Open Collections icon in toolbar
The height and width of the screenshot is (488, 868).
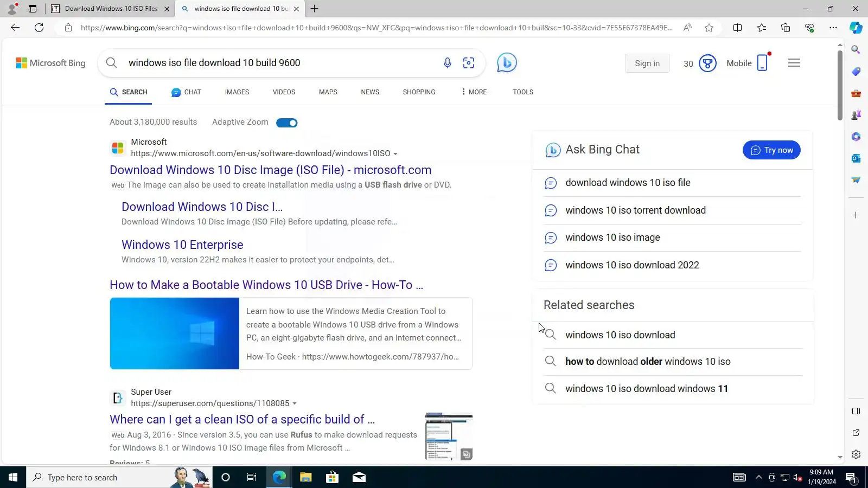[x=786, y=28]
